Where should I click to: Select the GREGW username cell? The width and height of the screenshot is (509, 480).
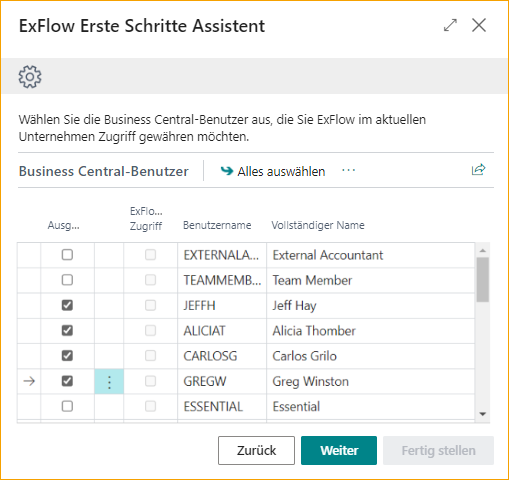click(222, 381)
